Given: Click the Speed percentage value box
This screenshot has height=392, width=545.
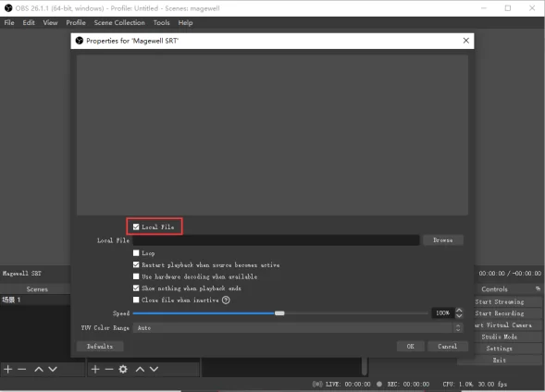Looking at the screenshot, I should 443,313.
